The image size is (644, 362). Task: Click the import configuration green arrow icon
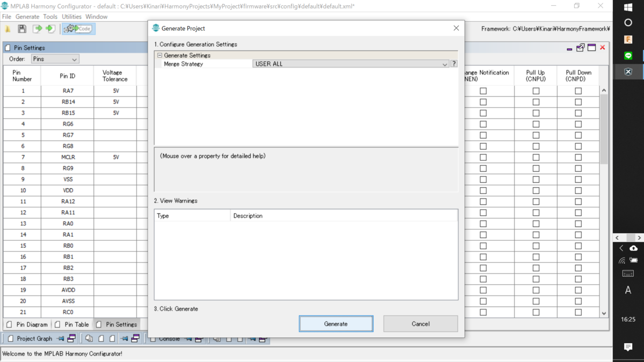point(50,29)
